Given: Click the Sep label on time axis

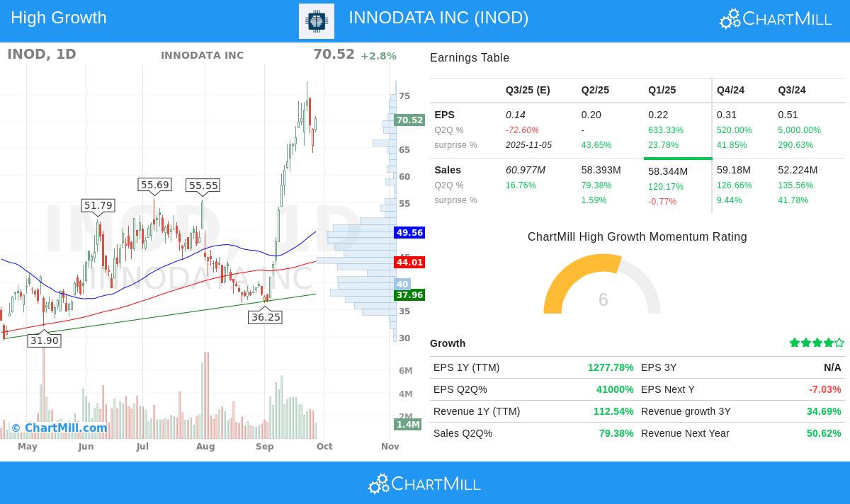Looking at the screenshot, I should [265, 447].
